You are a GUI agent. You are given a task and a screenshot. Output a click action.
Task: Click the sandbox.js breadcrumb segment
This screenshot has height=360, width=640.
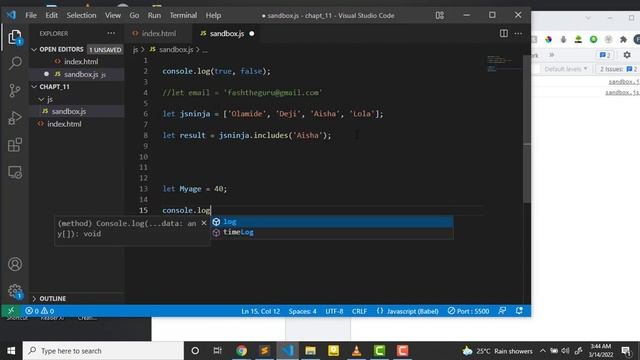pyautogui.click(x=176, y=49)
